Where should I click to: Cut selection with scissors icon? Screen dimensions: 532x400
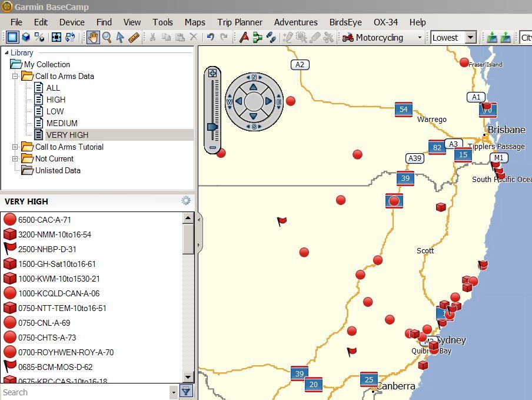pyautogui.click(x=152, y=37)
